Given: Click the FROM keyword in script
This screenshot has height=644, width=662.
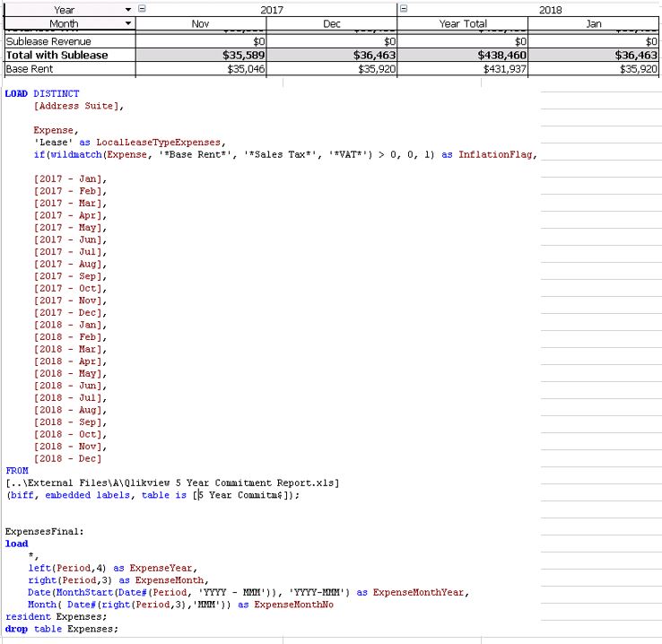Looking at the screenshot, I should [17, 471].
